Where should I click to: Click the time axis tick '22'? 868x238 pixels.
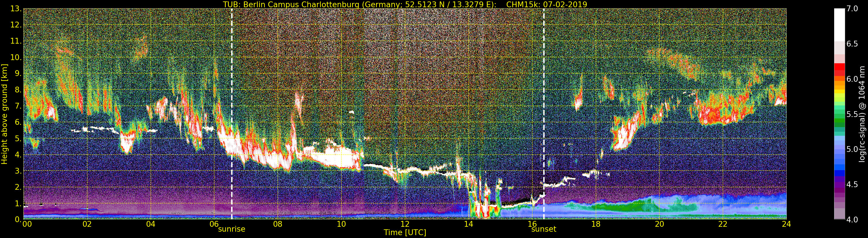(723, 224)
